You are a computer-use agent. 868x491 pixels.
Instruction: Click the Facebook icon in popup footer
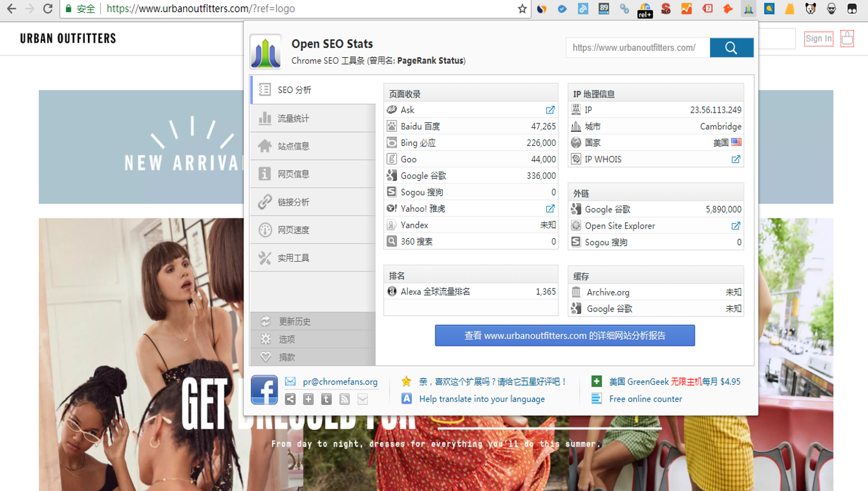pos(264,390)
